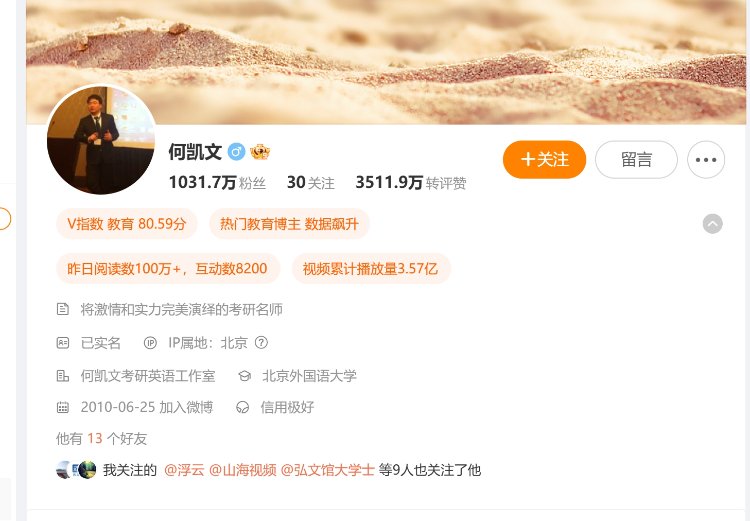750x521 pixels.
Task: Open the @山海视频 mention link
Action: [243, 470]
